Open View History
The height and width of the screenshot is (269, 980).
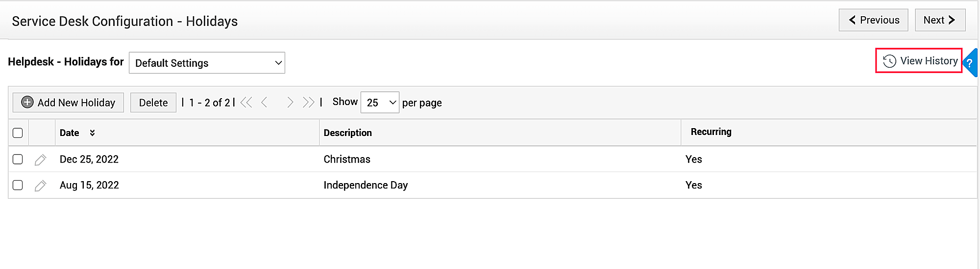tap(919, 61)
